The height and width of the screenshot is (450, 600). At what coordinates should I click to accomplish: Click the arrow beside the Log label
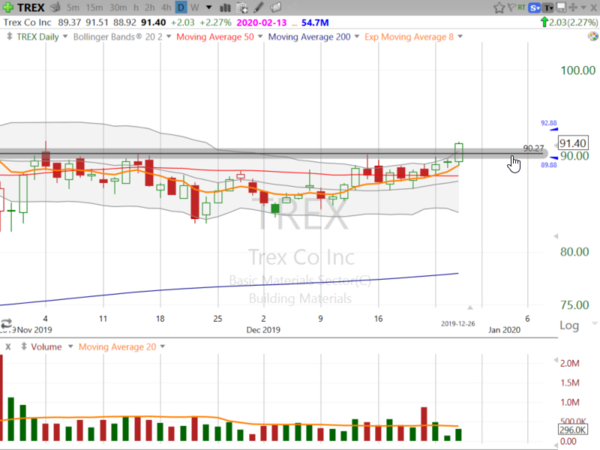pyautogui.click(x=594, y=324)
